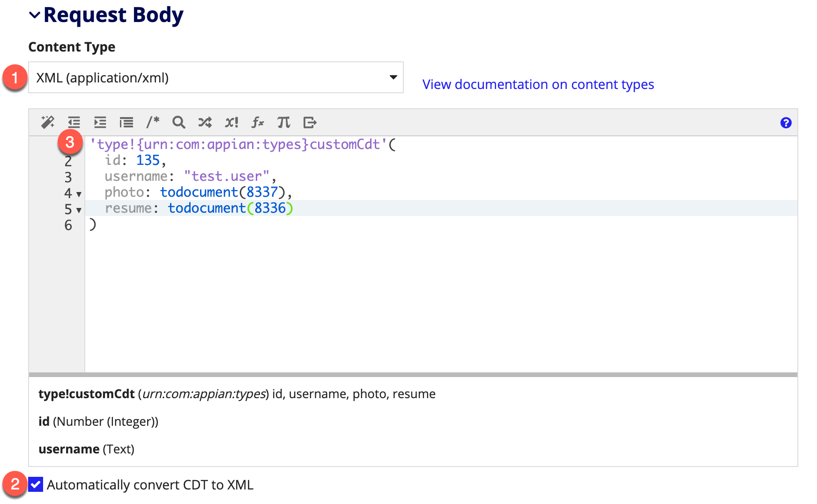Viewport: 817px width, 504px height.
Task: Click the gray divider bar below editor
Action: click(x=413, y=375)
